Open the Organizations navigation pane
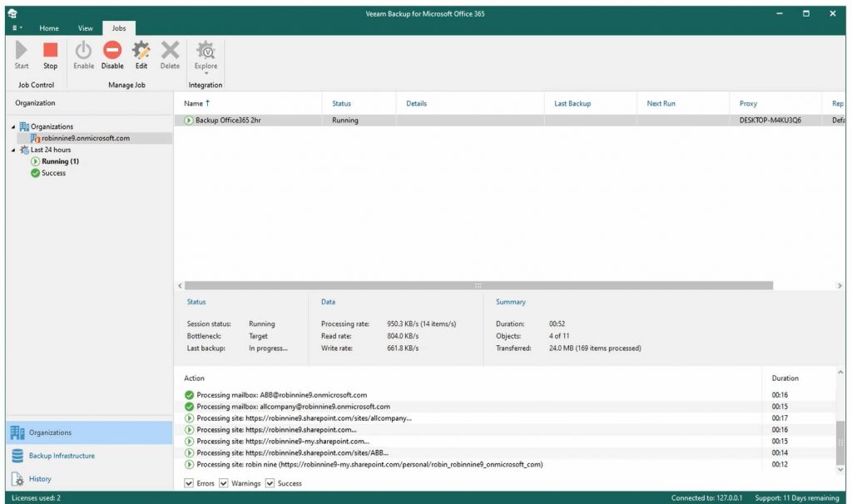Viewport: 852px width, 504px height. 89,432
